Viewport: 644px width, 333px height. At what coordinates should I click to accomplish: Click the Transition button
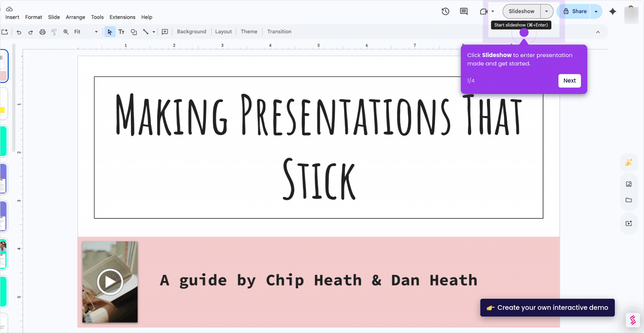[x=279, y=32]
